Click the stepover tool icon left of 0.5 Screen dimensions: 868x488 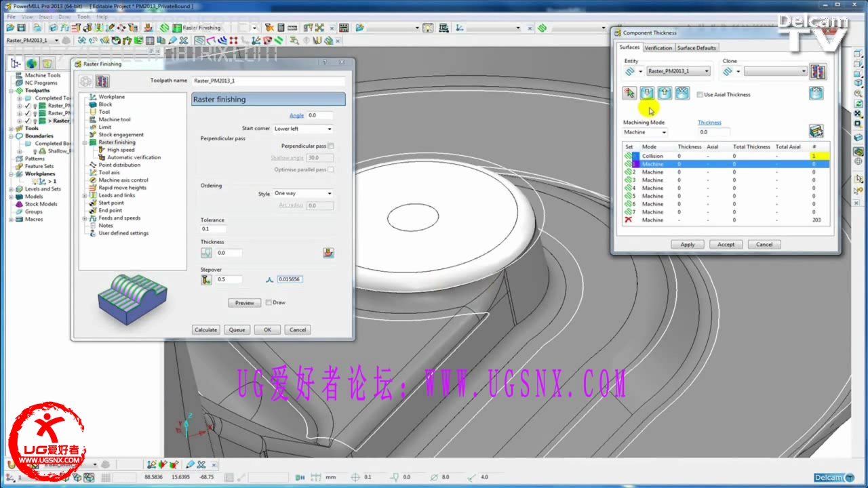click(x=207, y=279)
